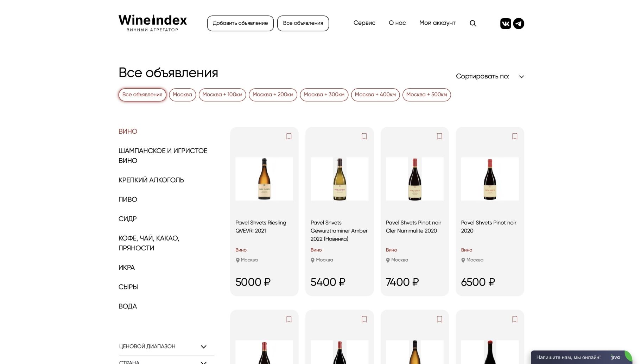Bookmark Pavel Shvets Gewurztraminer Amber 2022
Image resolution: width=641 pixels, height=364 pixels.
pos(364,136)
